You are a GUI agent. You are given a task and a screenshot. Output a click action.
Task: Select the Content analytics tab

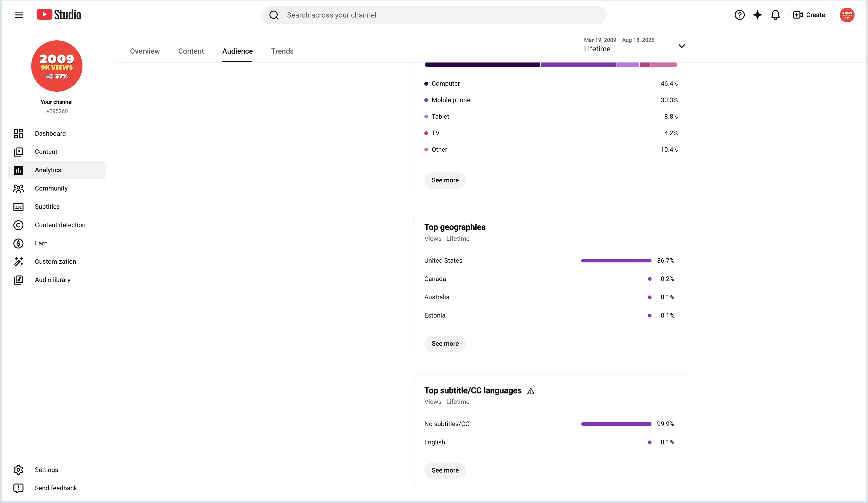(191, 51)
